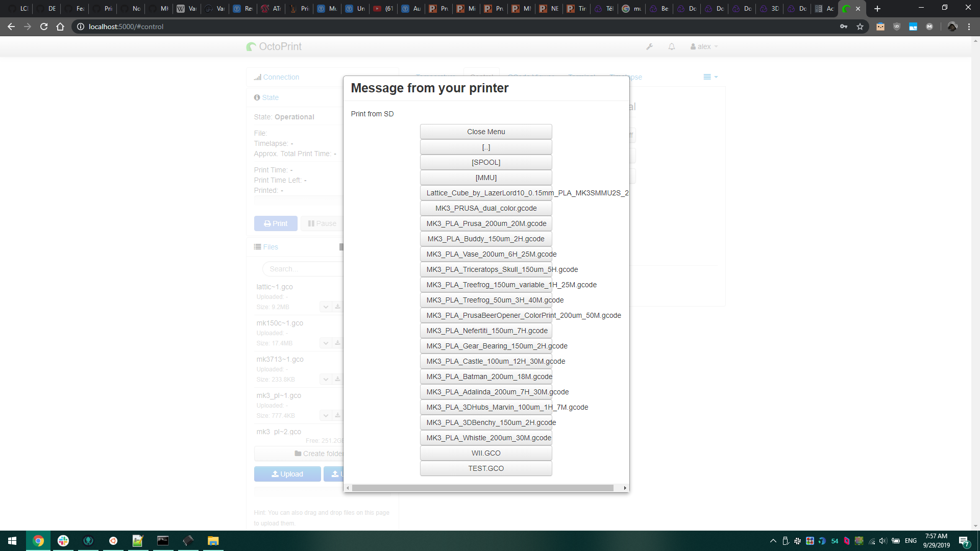Click the Connection panel signal bars icon
Viewport: 980px width, 551px height.
pos(258,77)
